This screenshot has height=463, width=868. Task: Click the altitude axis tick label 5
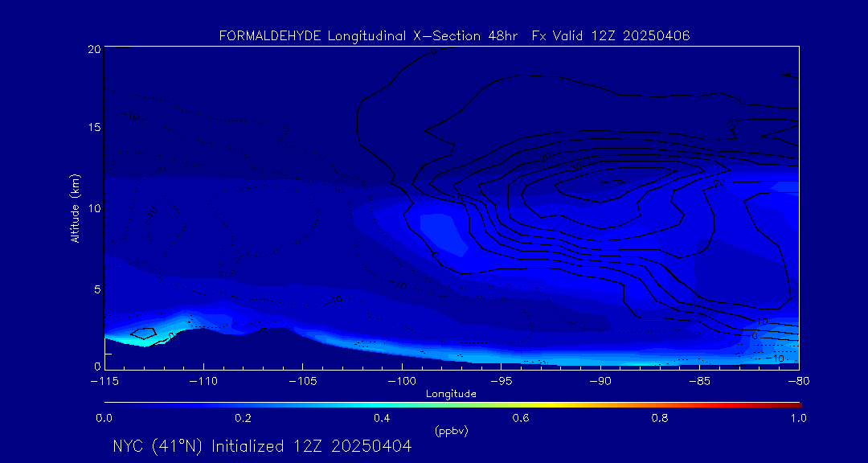(x=97, y=289)
